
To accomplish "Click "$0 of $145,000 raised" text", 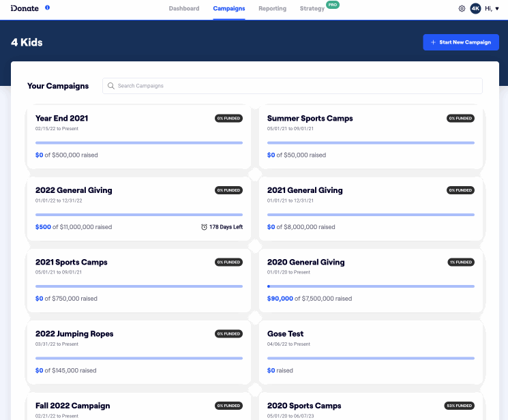I will tap(65, 370).
